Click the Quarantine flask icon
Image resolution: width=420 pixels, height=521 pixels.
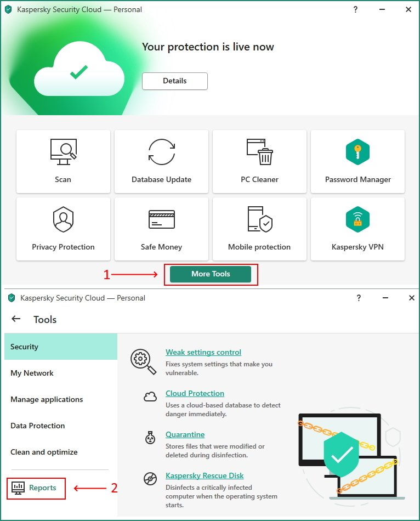pyautogui.click(x=150, y=438)
